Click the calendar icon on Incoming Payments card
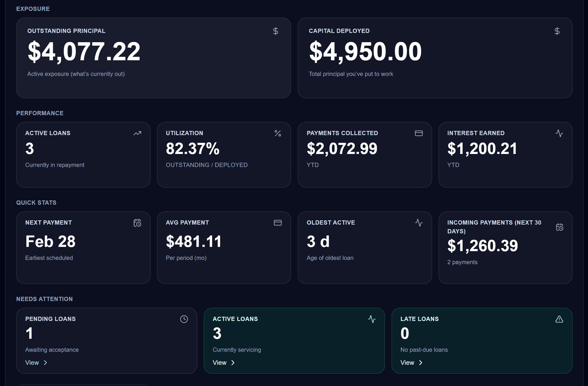 coord(560,227)
